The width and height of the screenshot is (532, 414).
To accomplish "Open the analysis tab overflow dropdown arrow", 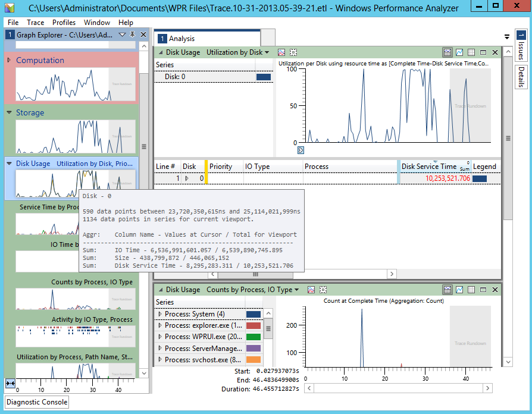I will pos(507,37).
